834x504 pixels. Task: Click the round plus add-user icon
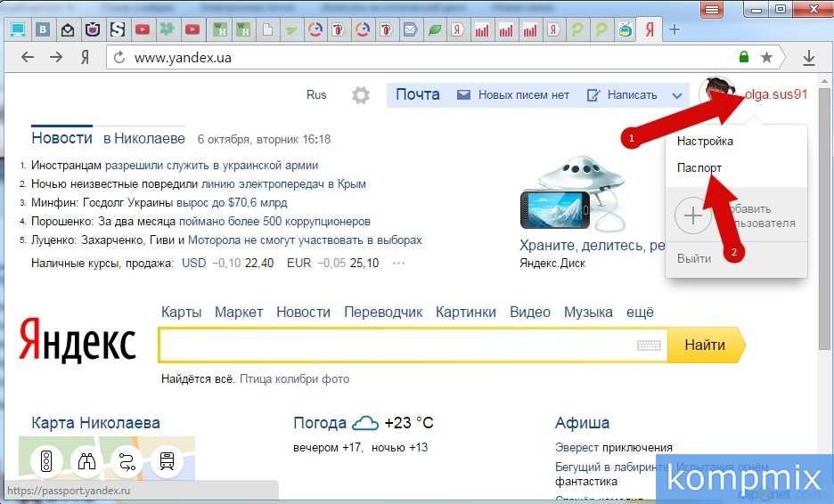point(692,215)
